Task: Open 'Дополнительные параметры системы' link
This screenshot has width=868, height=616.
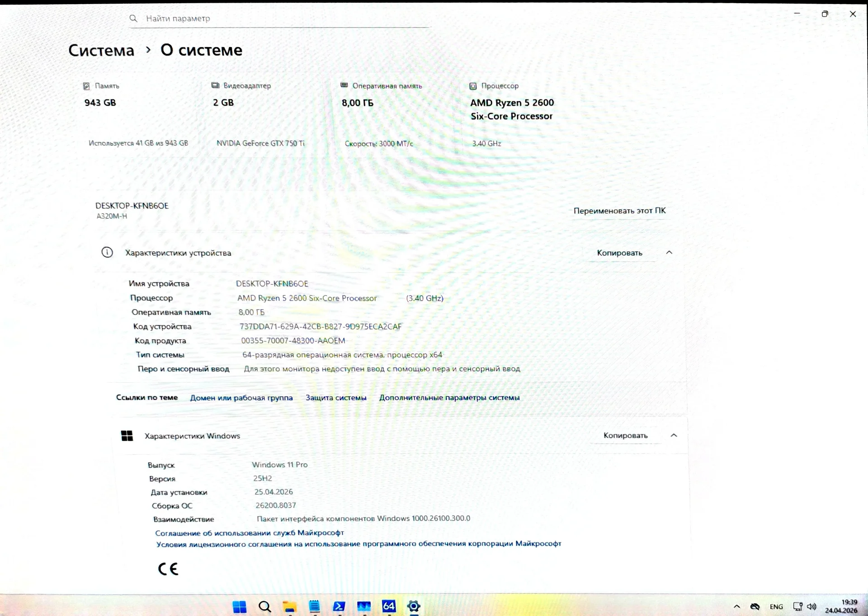Action: [x=449, y=398]
